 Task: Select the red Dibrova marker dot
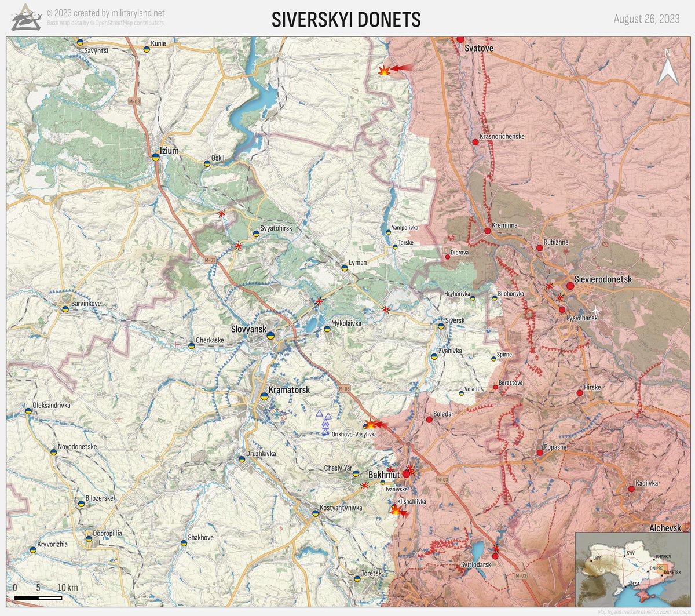click(x=447, y=257)
